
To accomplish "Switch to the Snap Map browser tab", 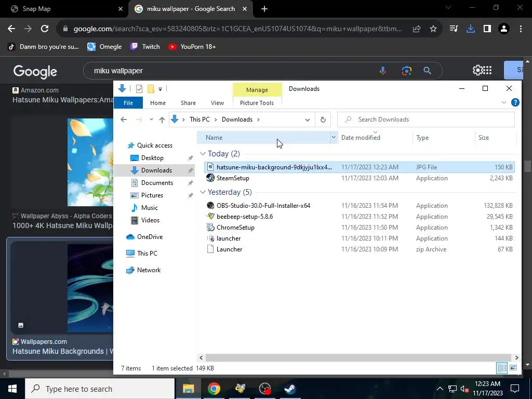I will (64, 9).
